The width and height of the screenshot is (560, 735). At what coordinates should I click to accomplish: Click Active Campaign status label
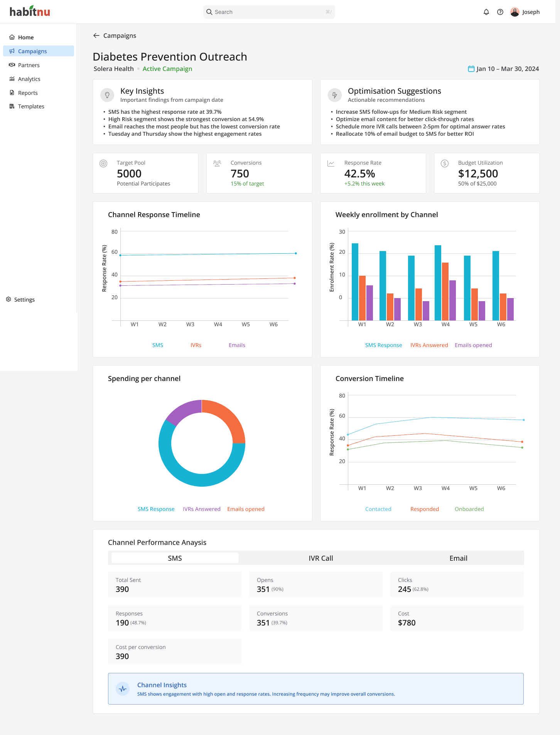pyautogui.click(x=167, y=69)
